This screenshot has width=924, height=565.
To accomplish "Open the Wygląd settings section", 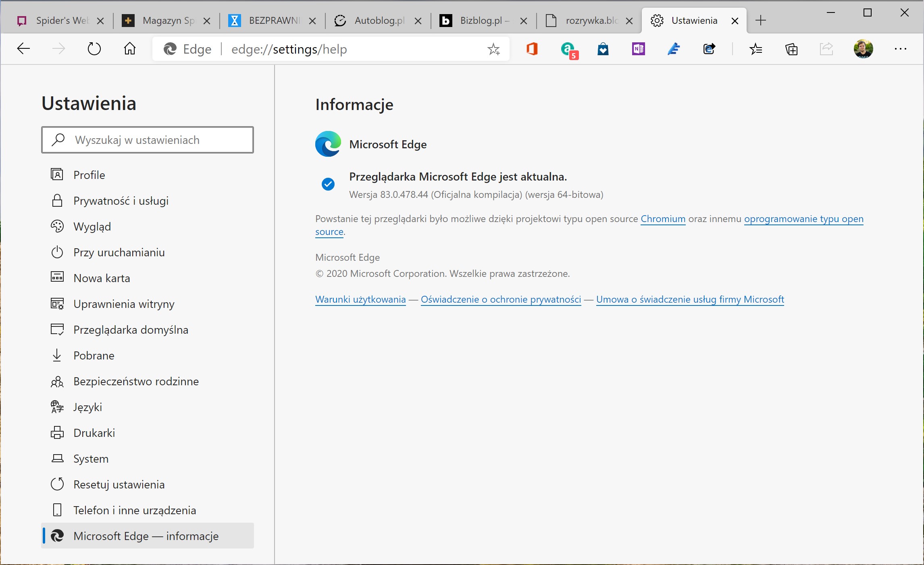I will tap(148, 226).
